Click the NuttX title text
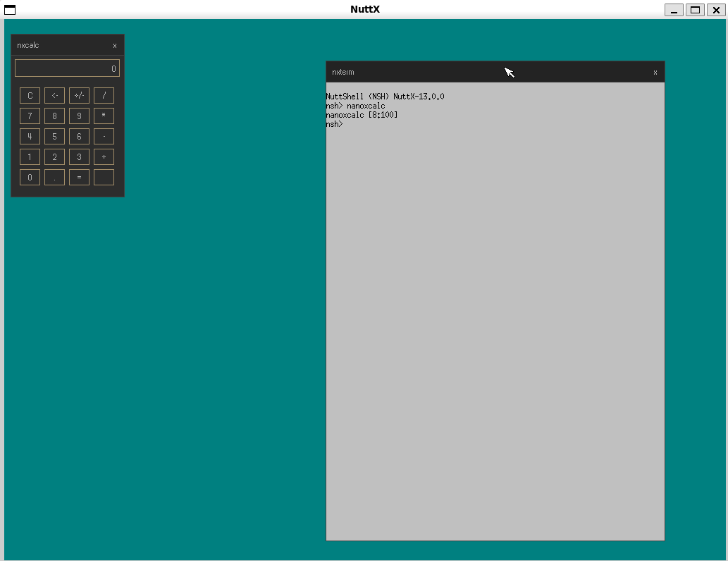This screenshot has width=728, height=561. [365, 9]
